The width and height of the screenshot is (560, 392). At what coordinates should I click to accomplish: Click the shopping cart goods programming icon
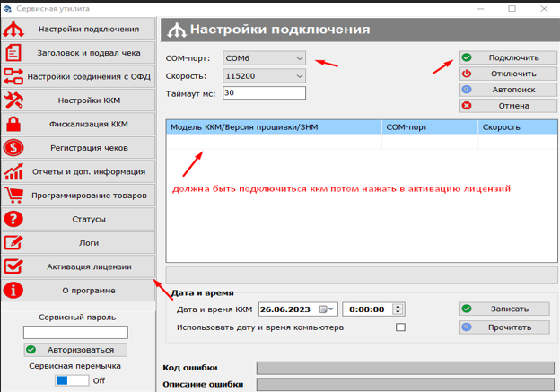tap(13, 195)
